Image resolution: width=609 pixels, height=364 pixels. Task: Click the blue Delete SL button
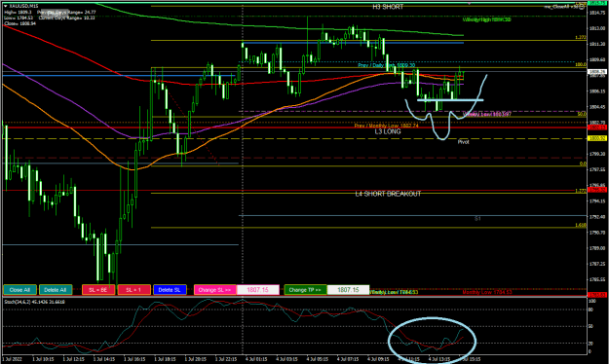click(170, 290)
